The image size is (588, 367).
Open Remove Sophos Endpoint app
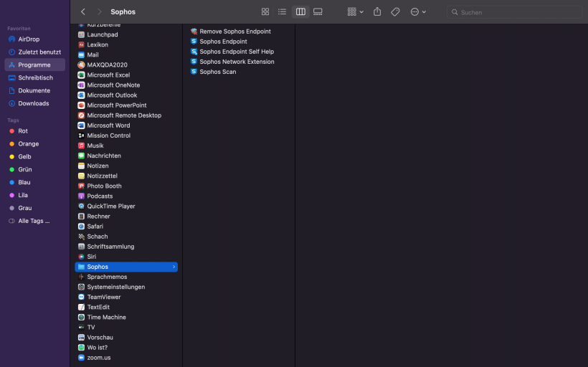point(235,32)
